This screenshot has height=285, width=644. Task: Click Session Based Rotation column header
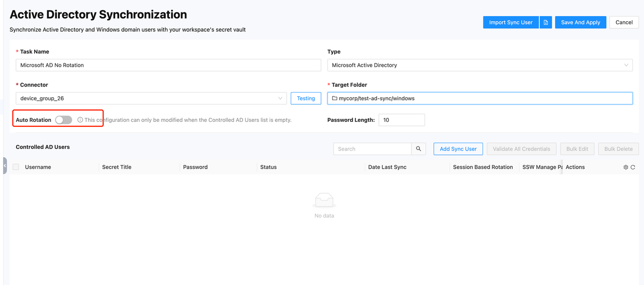[483, 167]
